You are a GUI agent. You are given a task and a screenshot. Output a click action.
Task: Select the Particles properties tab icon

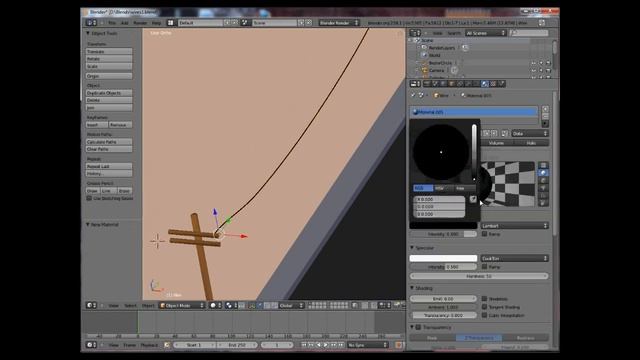pos(502,84)
